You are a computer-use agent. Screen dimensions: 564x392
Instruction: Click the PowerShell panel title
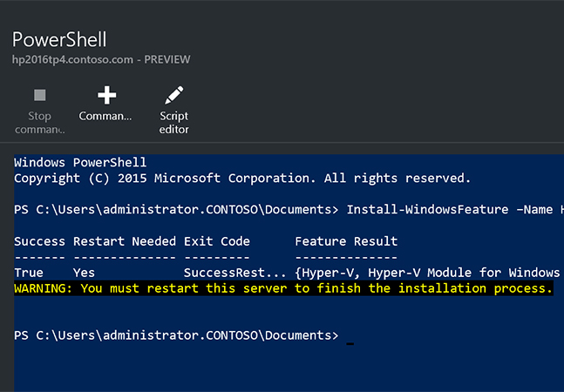[x=59, y=39]
